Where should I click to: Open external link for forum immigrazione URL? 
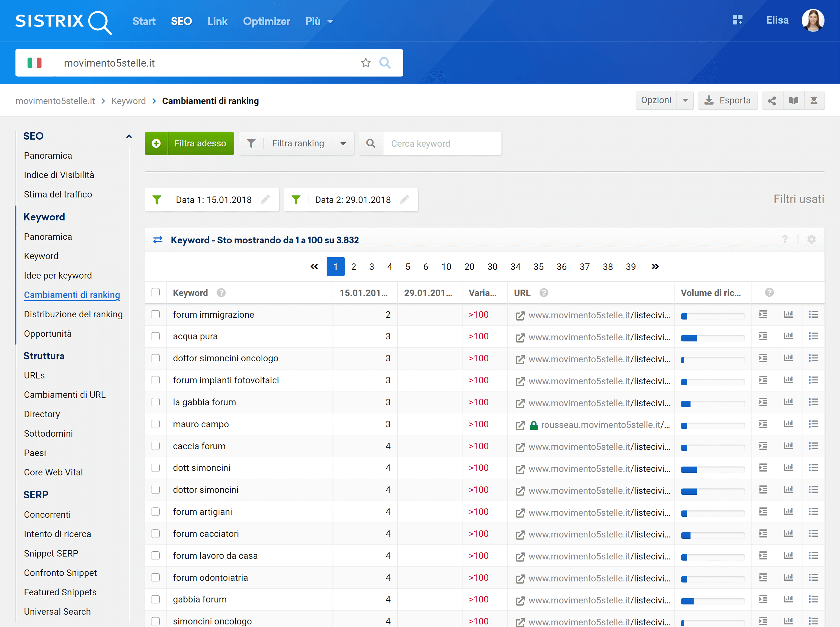[x=520, y=315]
